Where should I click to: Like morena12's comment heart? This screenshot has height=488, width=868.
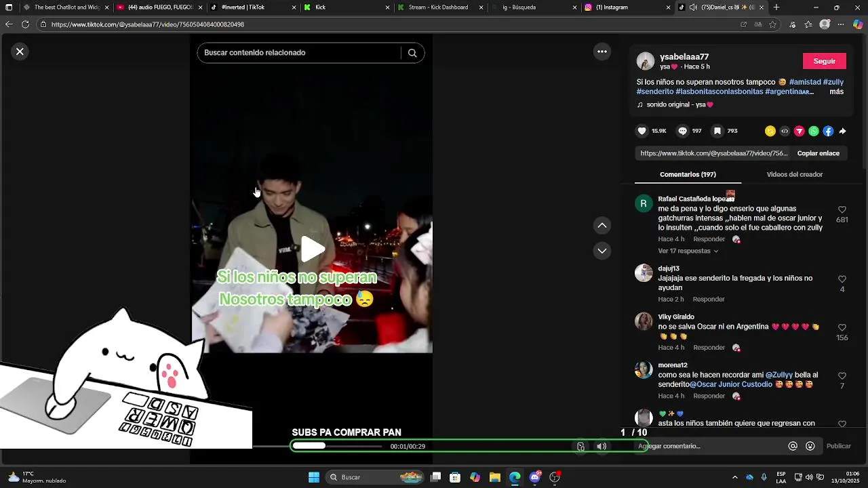click(x=842, y=376)
